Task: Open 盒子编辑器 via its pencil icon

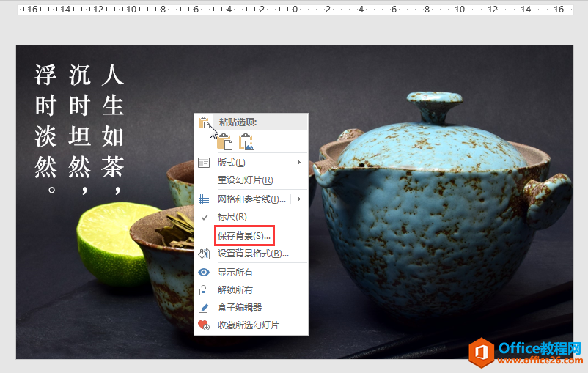Action: tap(205, 308)
